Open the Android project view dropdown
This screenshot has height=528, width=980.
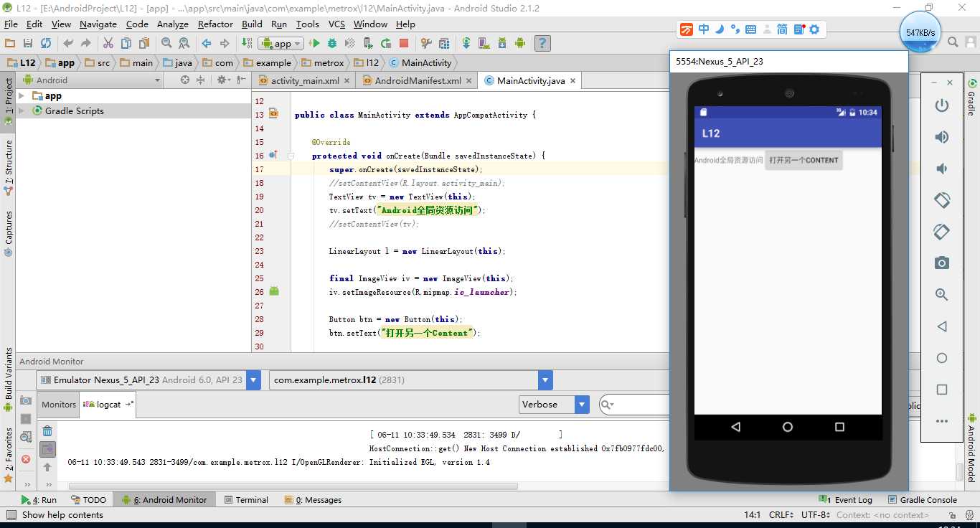coord(94,80)
